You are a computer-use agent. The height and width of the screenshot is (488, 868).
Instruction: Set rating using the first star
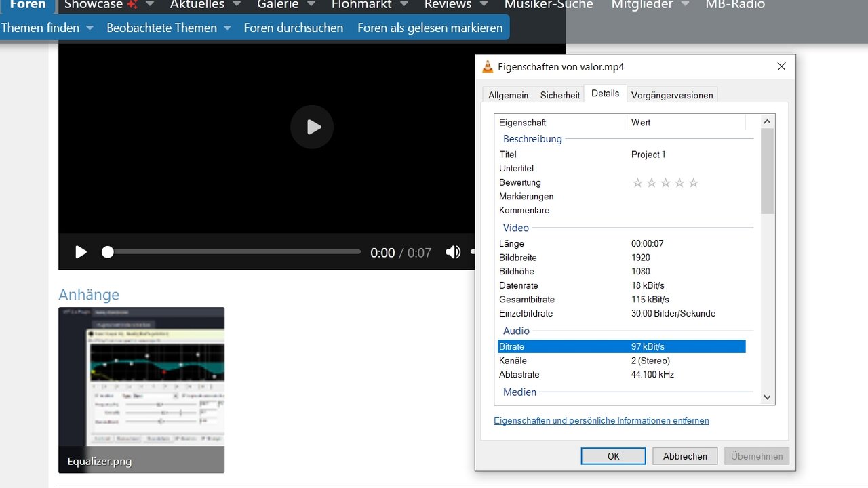pyautogui.click(x=637, y=183)
